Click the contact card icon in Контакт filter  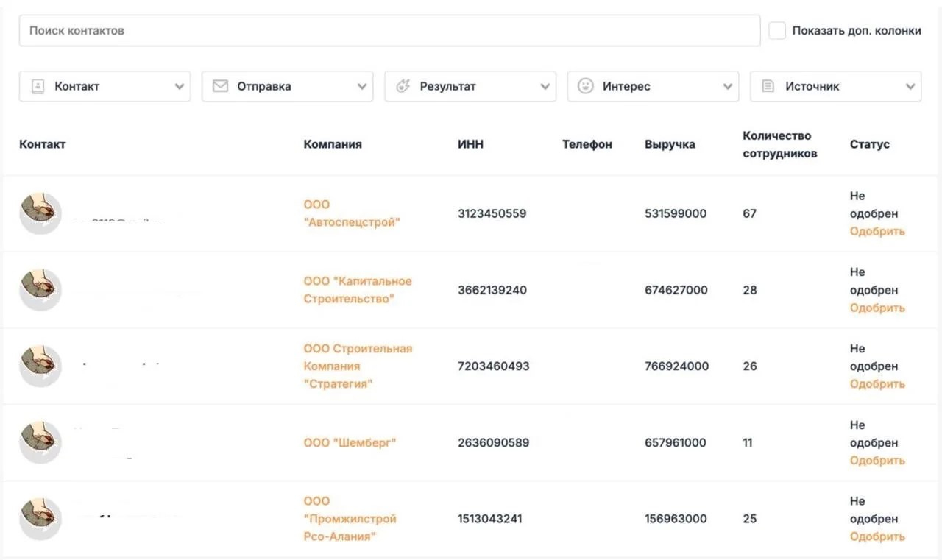click(38, 86)
